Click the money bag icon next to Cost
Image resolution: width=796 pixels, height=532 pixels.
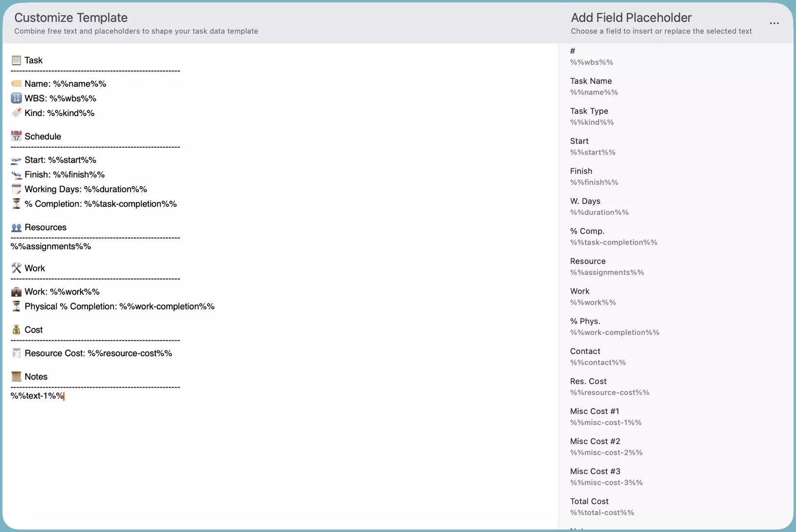(16, 329)
